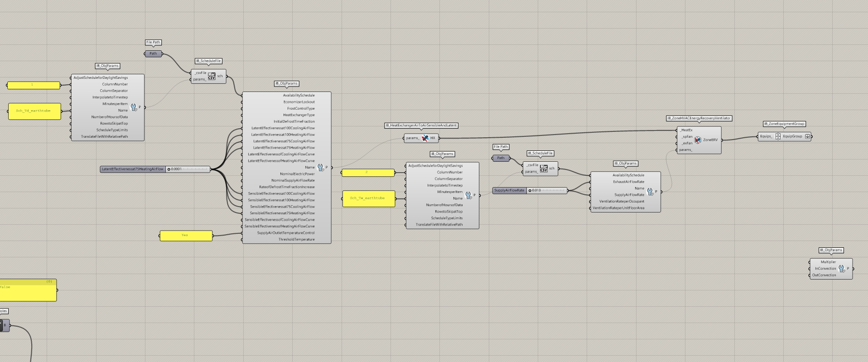Screen dimensions: 868x362
Task: Click wrench icon of ObjParams listing ExhaustAirFlowRate
Action: click(650, 192)
